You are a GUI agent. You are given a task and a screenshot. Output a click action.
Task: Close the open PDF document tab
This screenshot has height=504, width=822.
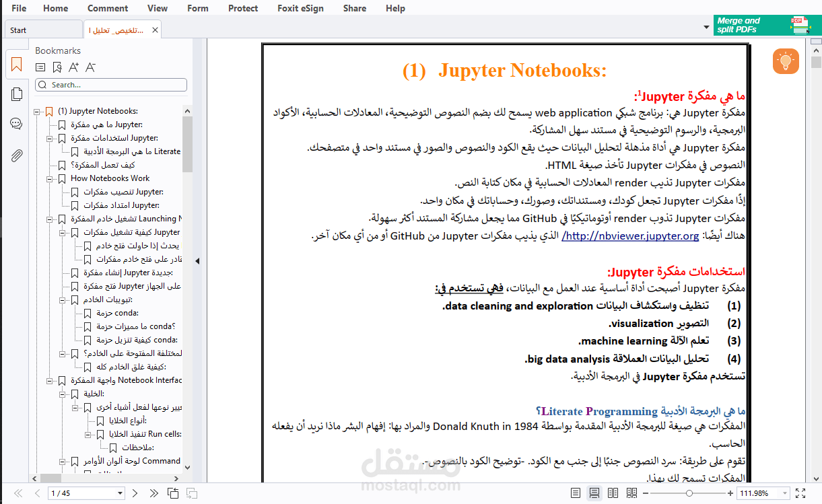coord(156,30)
